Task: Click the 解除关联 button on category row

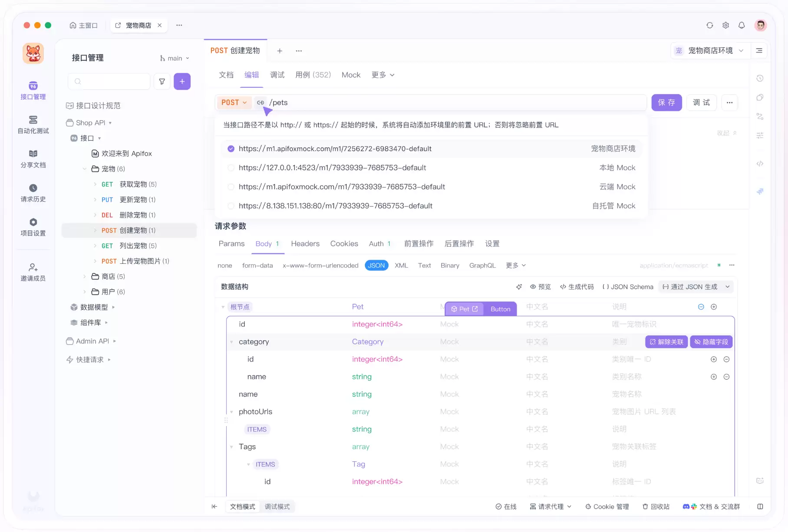Action: (666, 342)
